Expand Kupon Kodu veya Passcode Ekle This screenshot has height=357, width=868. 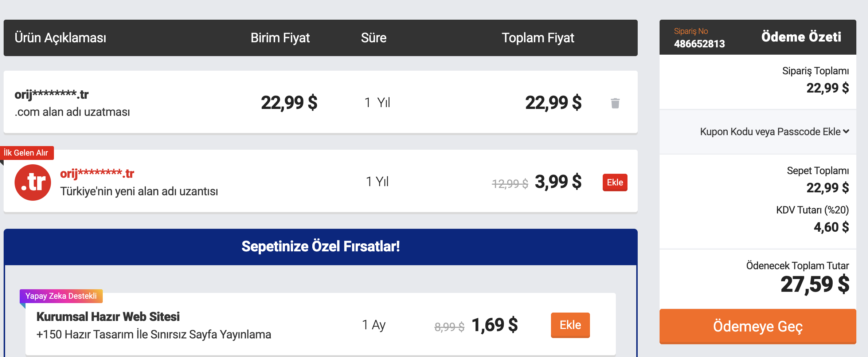pyautogui.click(x=774, y=132)
